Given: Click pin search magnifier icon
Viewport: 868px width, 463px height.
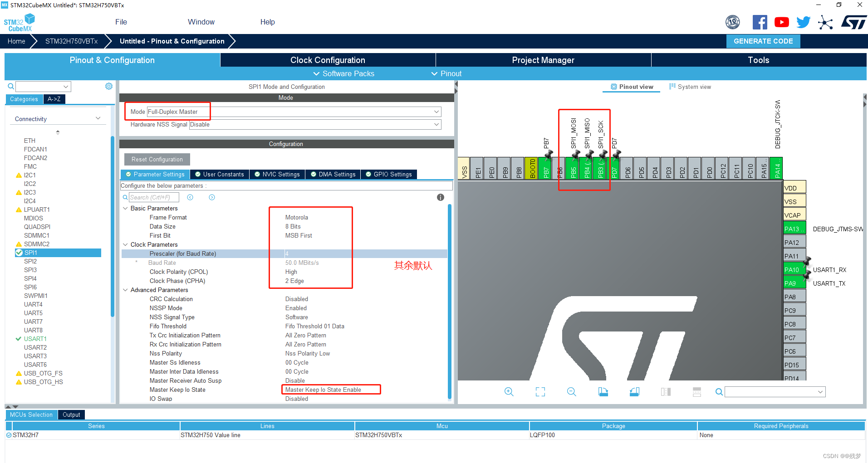Looking at the screenshot, I should (719, 392).
